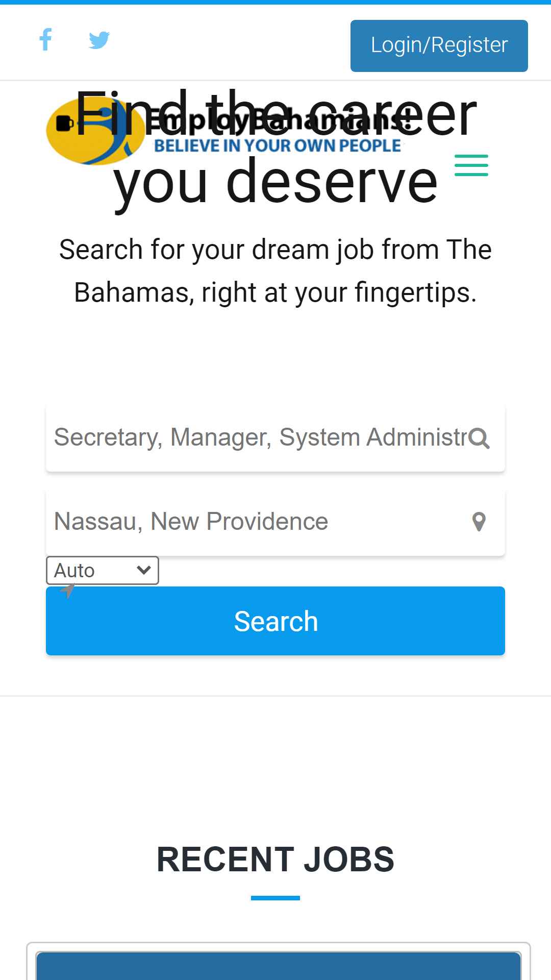Open the Twitter bird icon
This screenshot has height=980, width=551.
click(99, 40)
